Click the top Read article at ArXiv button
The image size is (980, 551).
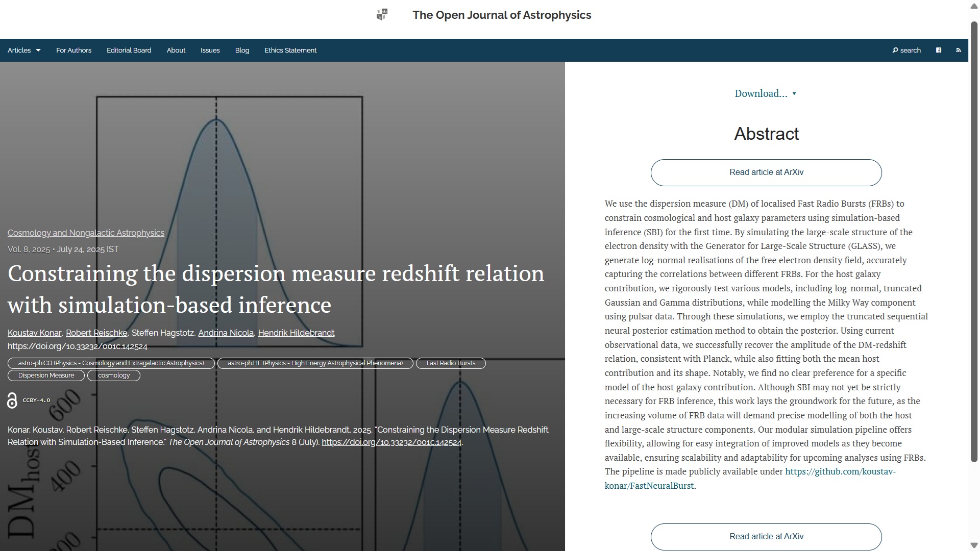click(766, 172)
